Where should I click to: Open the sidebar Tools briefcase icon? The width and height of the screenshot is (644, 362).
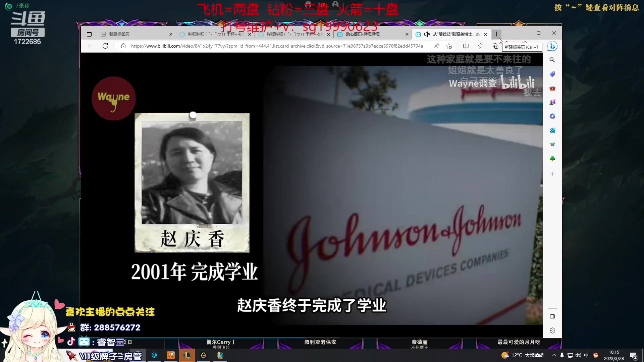pos(552,88)
